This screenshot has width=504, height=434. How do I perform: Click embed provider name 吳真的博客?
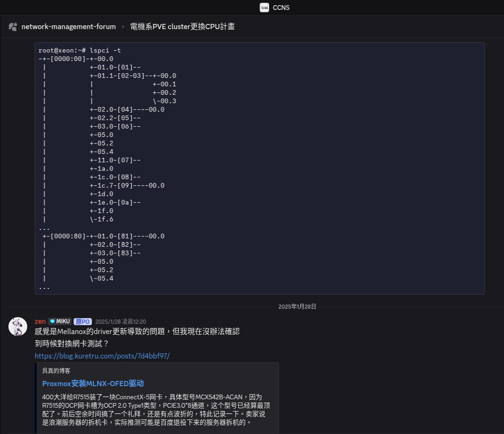[56, 371]
